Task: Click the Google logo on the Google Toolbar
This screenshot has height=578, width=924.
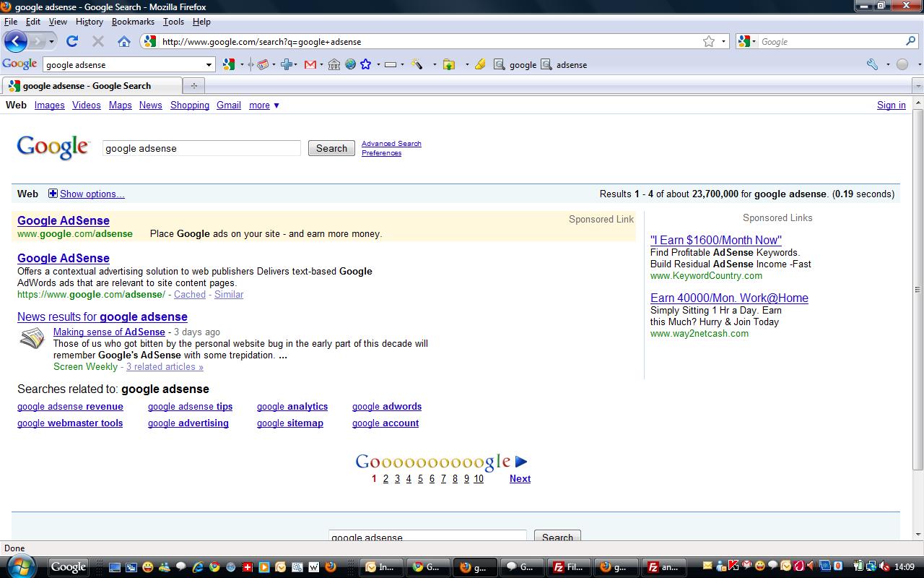Action: (x=19, y=64)
